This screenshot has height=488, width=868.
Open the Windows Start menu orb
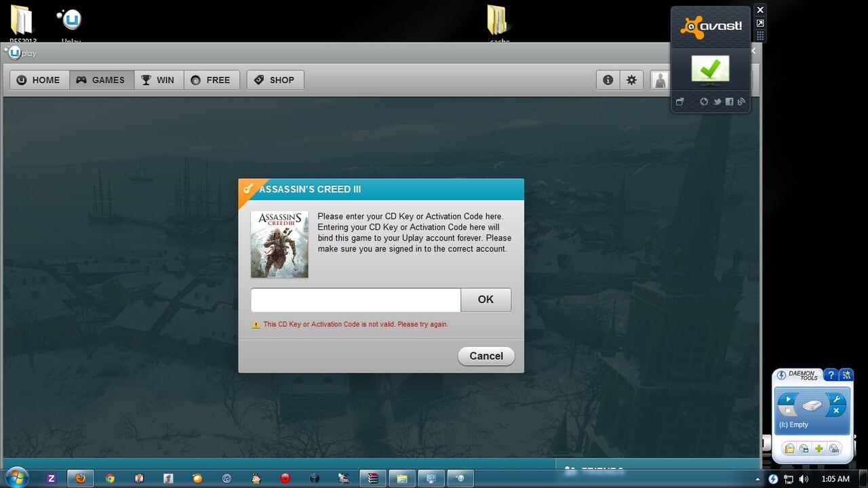coord(16,477)
